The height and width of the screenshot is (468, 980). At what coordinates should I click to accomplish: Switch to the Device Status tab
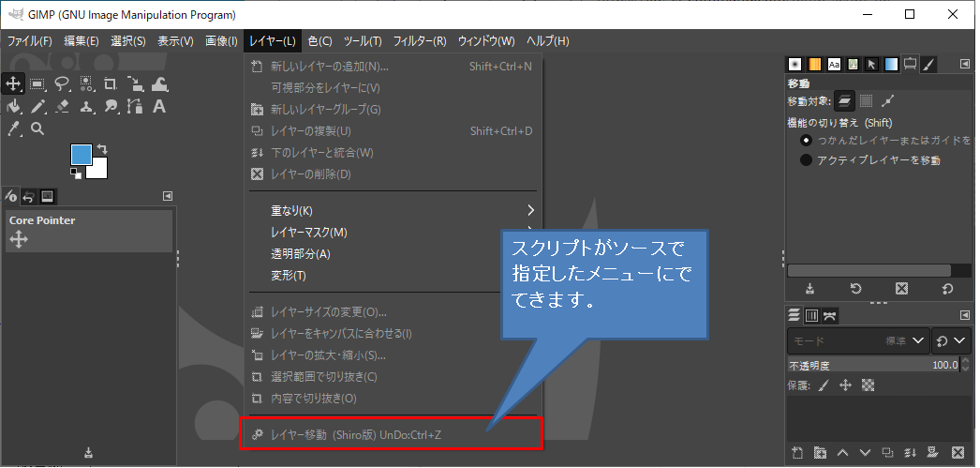pos(10,196)
